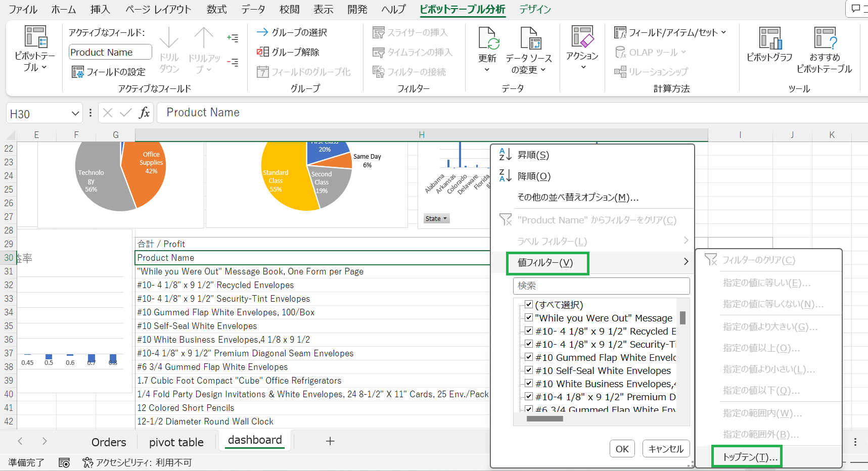Screen dimensions: 868x471
Task: Click the リレーションシップ icon
Action: (620, 72)
